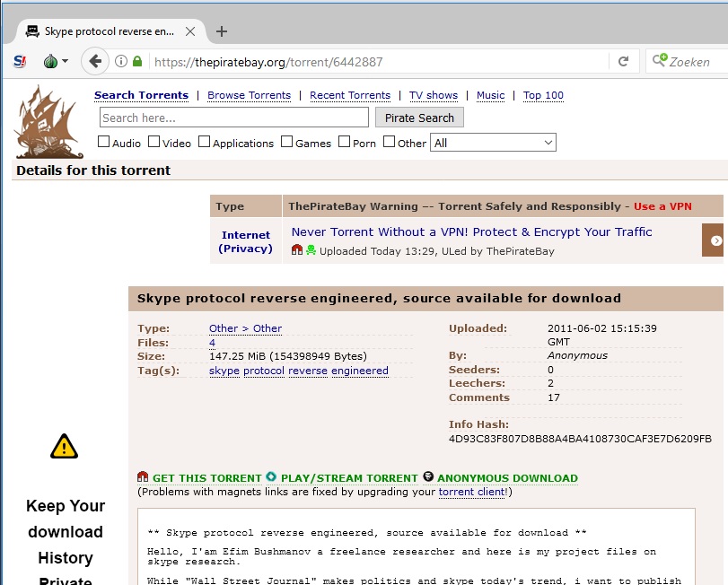Click the skype tag link
The image size is (728, 585).
224,371
